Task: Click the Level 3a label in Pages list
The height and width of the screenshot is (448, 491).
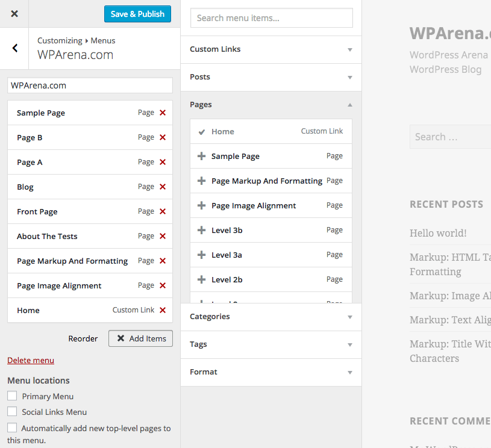Action: click(x=227, y=255)
